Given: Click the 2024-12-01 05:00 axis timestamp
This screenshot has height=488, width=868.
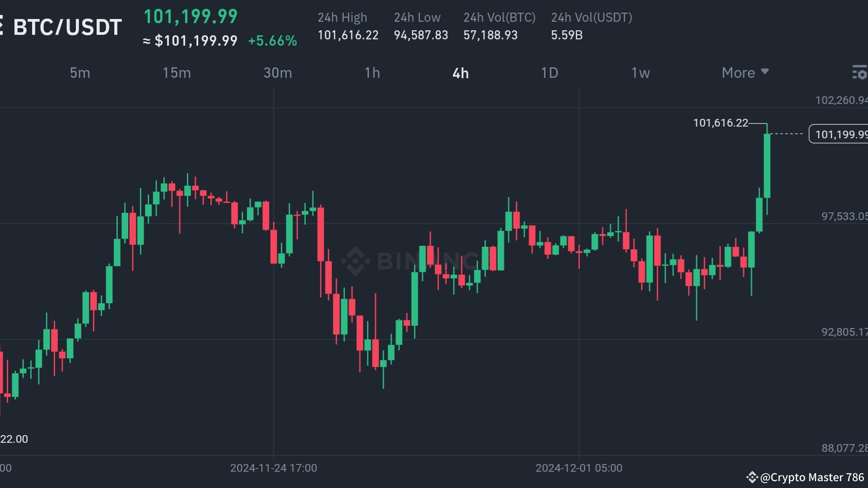Looking at the screenshot, I should pos(579,468).
